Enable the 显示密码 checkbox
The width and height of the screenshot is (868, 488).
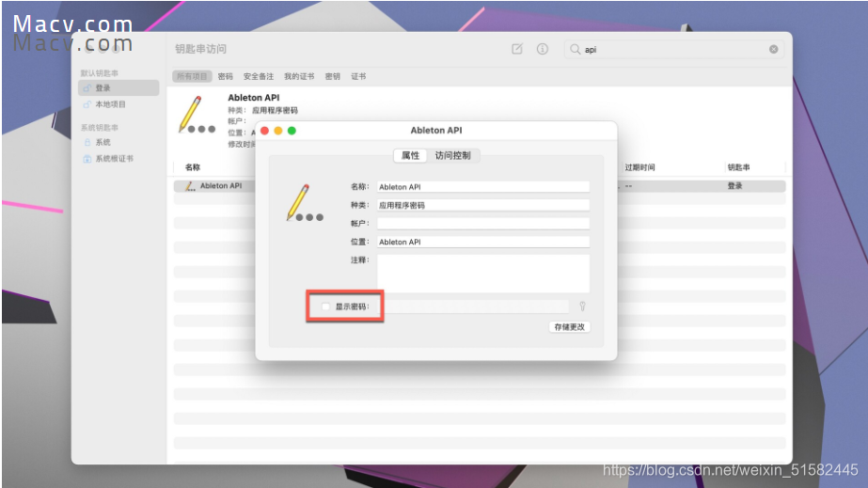[x=325, y=307]
